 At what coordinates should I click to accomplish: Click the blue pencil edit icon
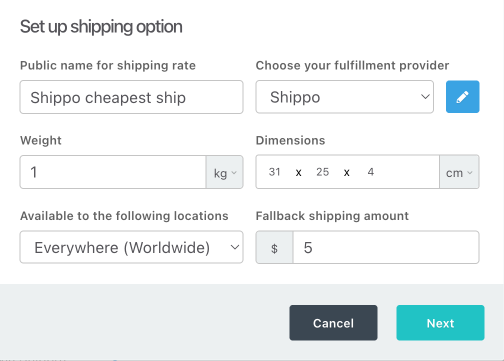coord(463,97)
